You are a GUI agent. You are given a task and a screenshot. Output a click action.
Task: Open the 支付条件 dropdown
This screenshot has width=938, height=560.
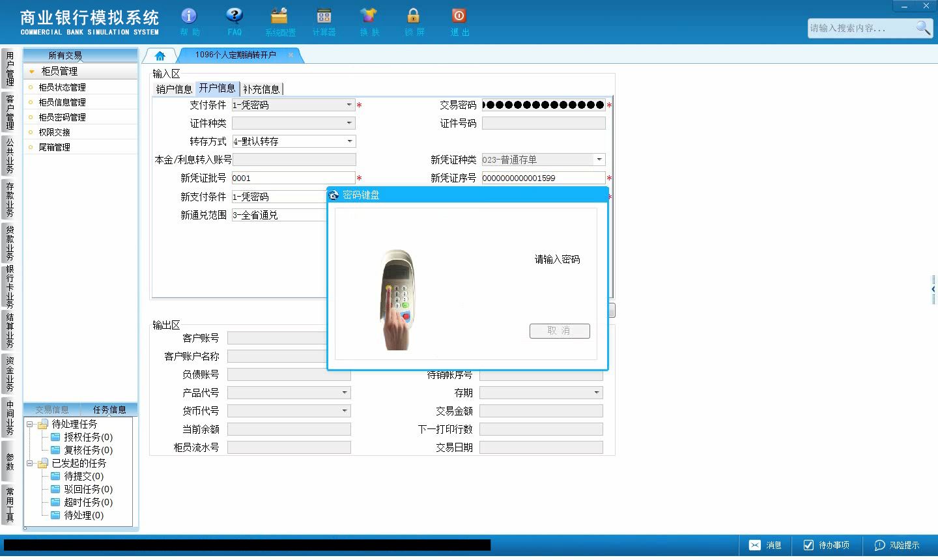(x=349, y=105)
